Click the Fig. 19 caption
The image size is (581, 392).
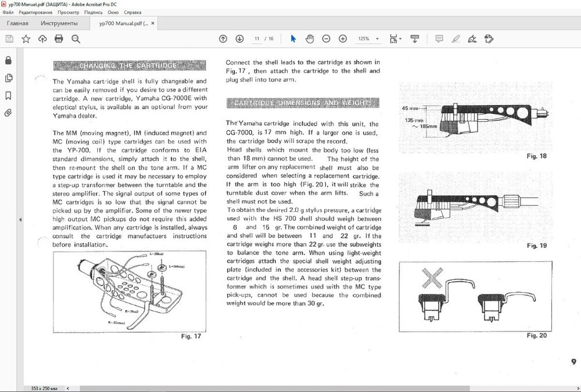[536, 245]
